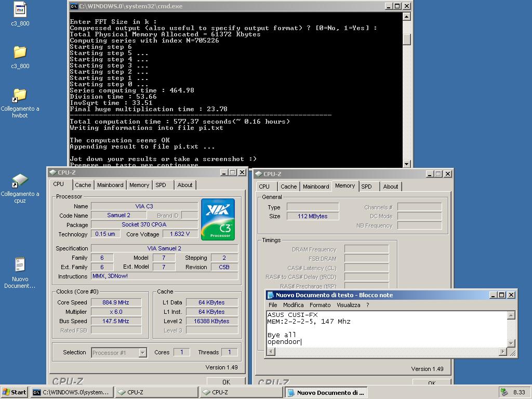Click the Name field showing VIA C3
The height and width of the screenshot is (399, 532).
(144, 206)
